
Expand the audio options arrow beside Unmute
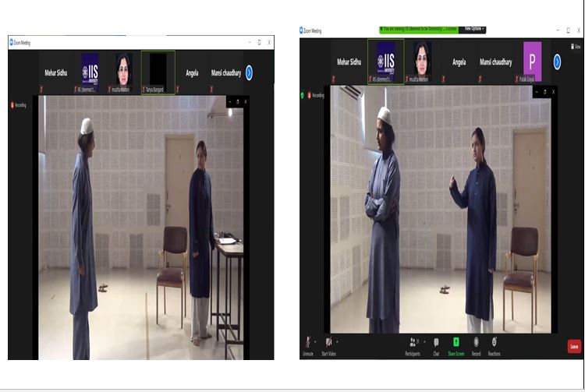[316, 341]
